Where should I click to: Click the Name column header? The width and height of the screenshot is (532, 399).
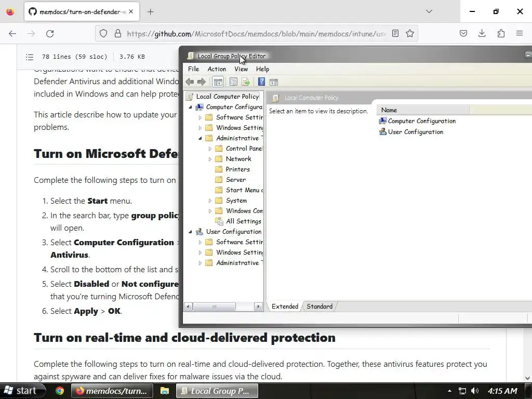tap(423, 110)
